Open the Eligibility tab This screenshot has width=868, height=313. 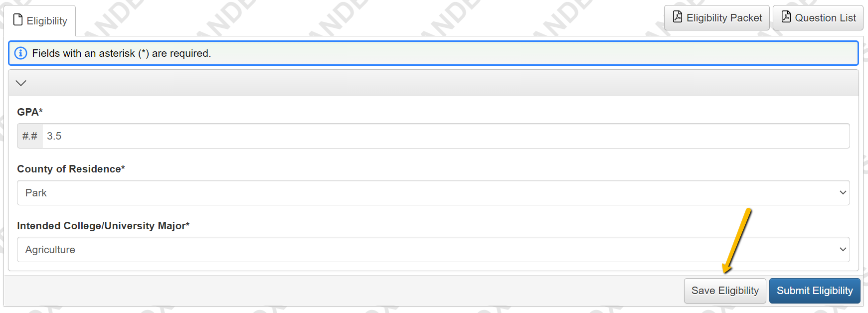[40, 20]
